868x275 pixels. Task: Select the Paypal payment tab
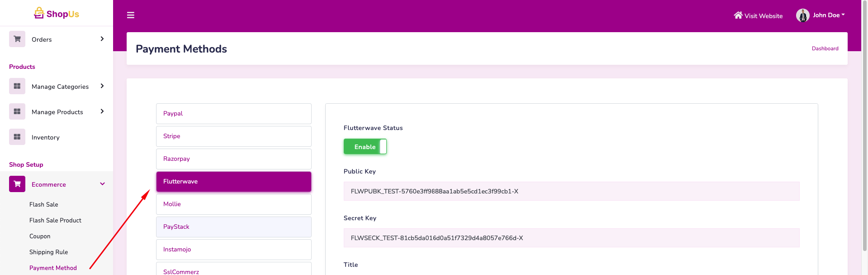coord(233,114)
